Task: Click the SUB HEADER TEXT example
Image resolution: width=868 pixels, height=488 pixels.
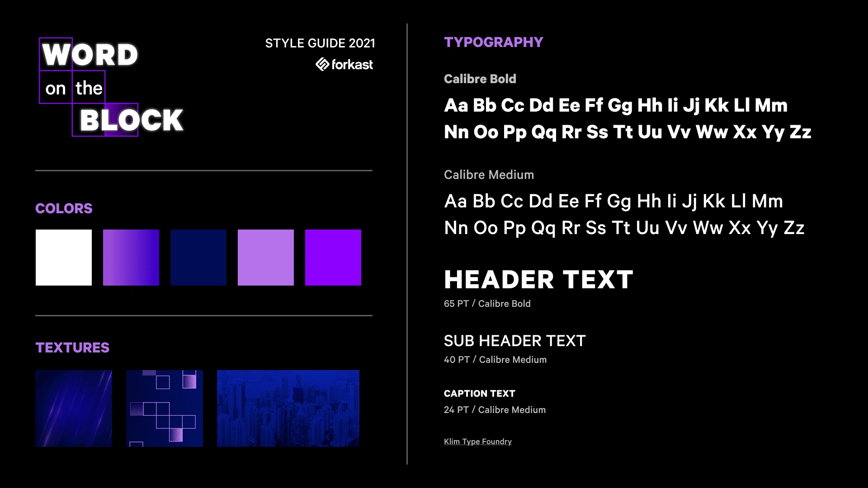Action: tap(514, 340)
